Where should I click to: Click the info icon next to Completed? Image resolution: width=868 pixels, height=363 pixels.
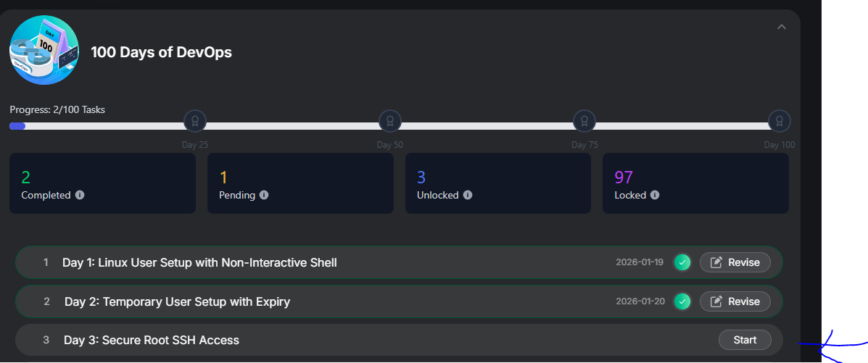[80, 195]
